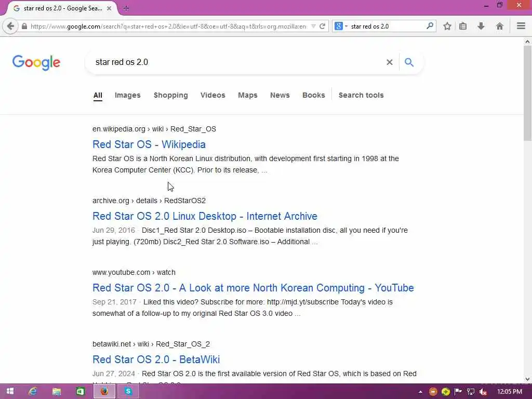This screenshot has height=399, width=532.
Task: Open the Windows Start button
Action: coord(10,391)
